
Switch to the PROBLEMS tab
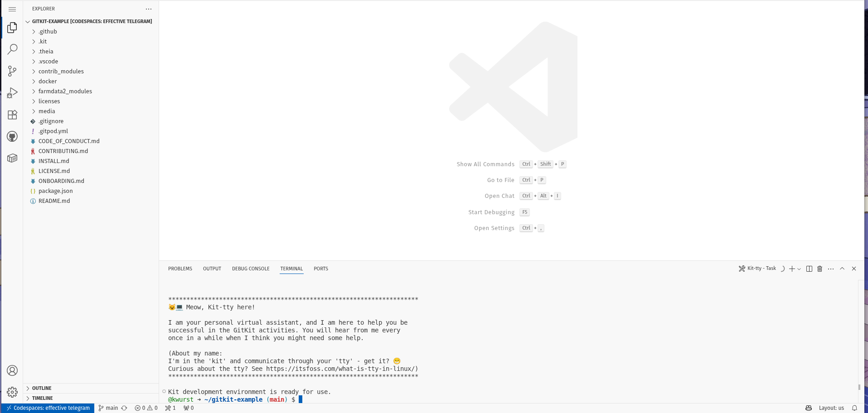click(x=180, y=269)
